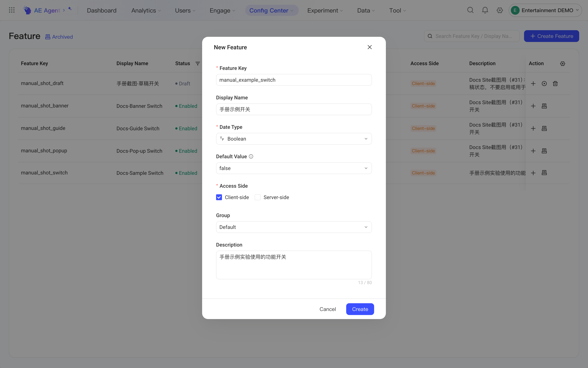Click the plus icon for manual_shot_popup row
588x368 pixels.
[x=533, y=151]
